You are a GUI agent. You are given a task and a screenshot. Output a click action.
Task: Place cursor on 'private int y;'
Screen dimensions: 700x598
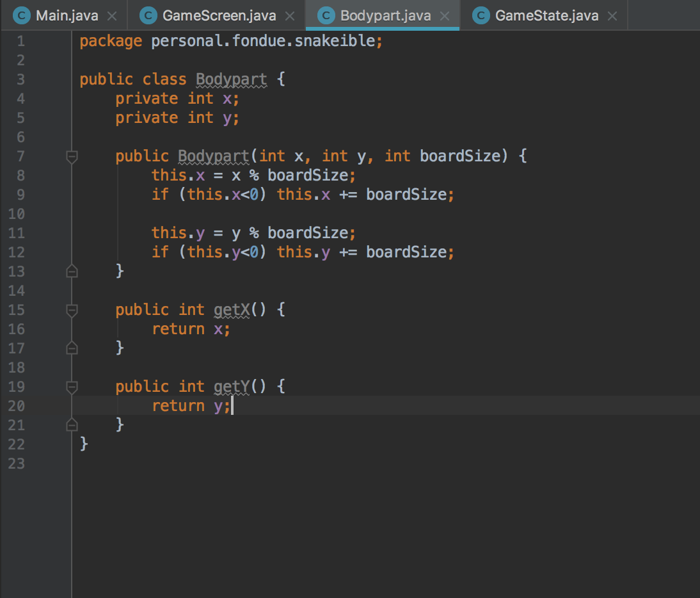tap(177, 118)
